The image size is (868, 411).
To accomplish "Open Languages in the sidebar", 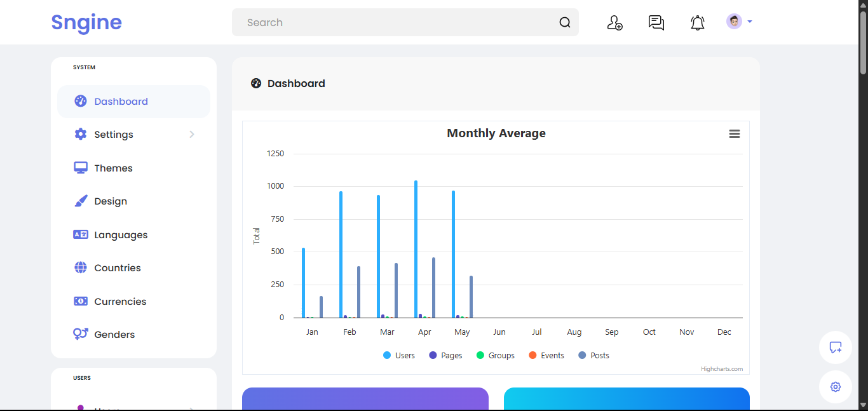I will 133,235.
